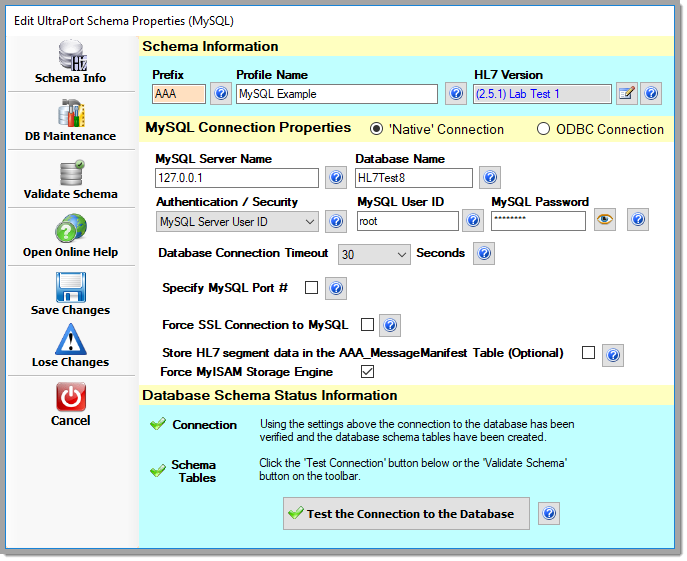Open help for MySQL Password
The image size is (687, 561).
(638, 220)
